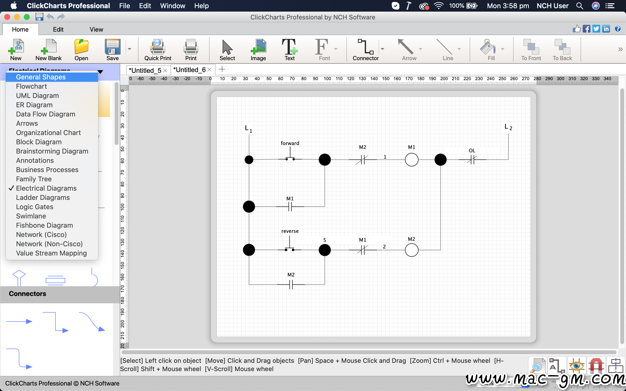Click the canvas horizontal scrollbar
626x391 pixels.
click(369, 352)
